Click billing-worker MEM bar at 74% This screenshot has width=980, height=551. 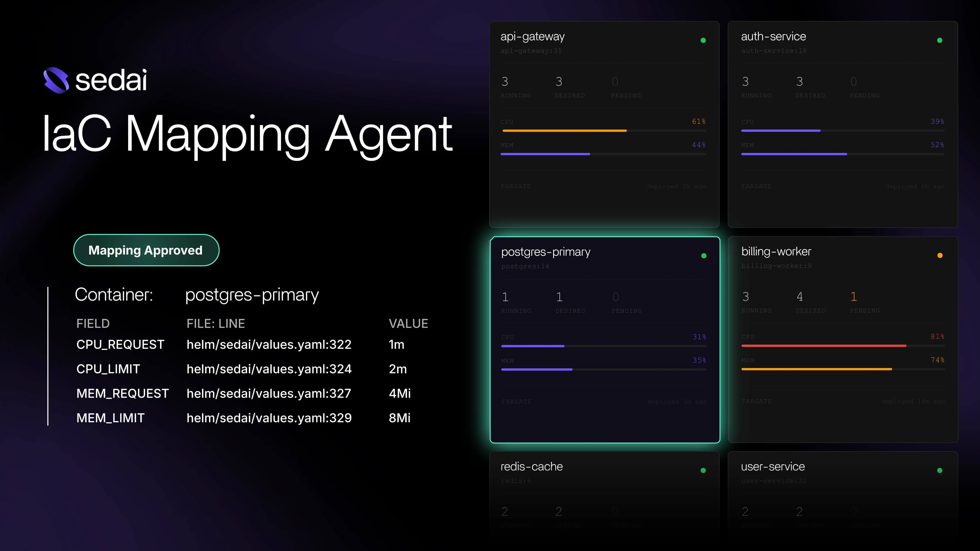point(843,369)
